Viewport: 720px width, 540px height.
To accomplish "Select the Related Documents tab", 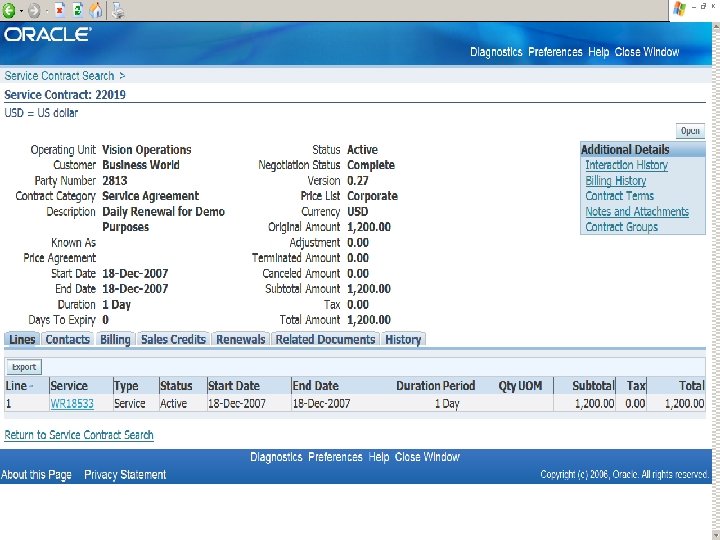I will pos(325,339).
